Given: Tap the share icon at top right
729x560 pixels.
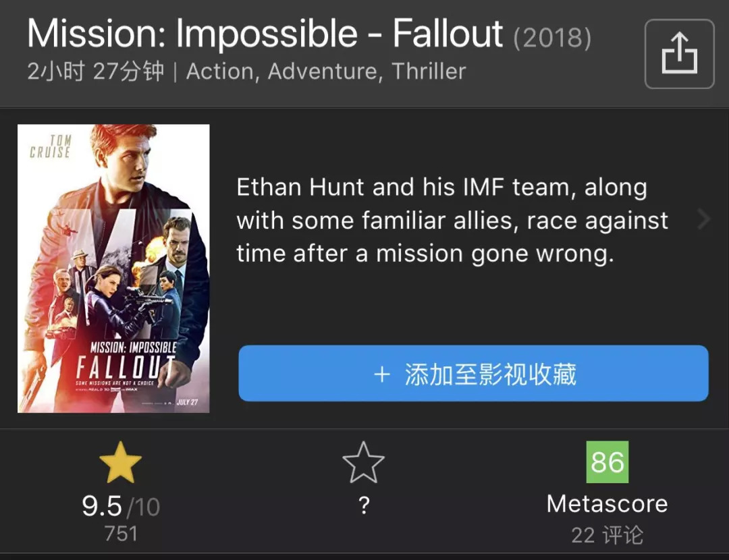Looking at the screenshot, I should click(x=679, y=54).
